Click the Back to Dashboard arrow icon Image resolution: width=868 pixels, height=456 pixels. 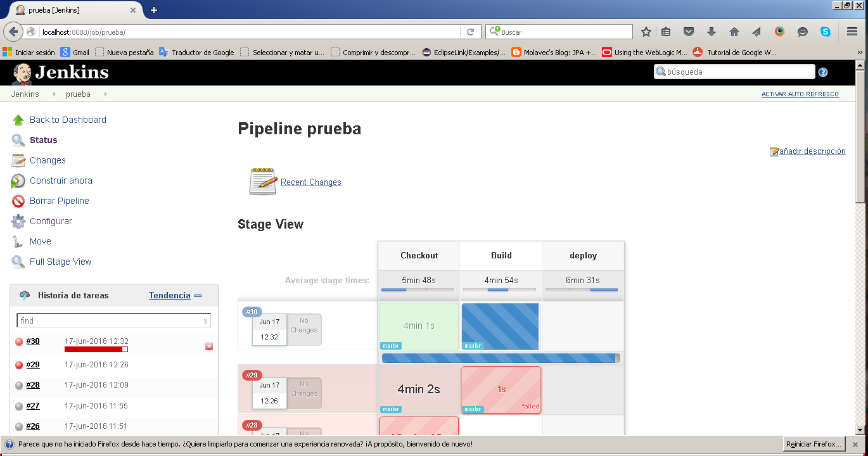18,120
